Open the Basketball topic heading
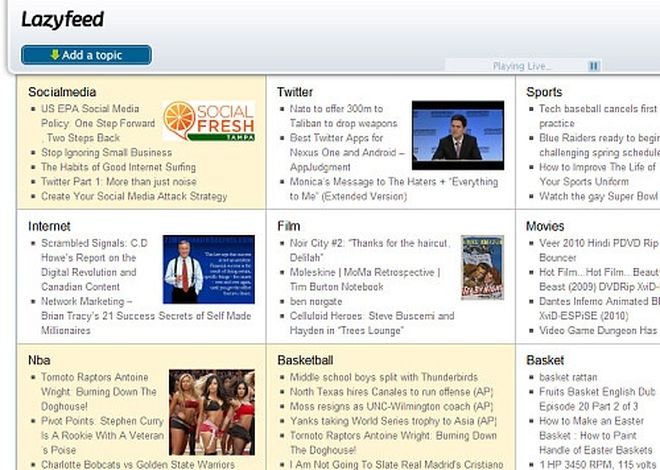The image size is (660, 470). tap(305, 360)
